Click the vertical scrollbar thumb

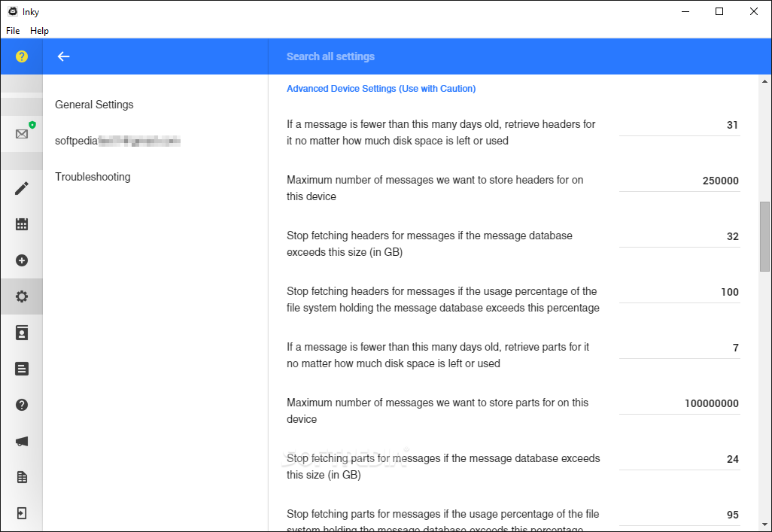point(764,236)
